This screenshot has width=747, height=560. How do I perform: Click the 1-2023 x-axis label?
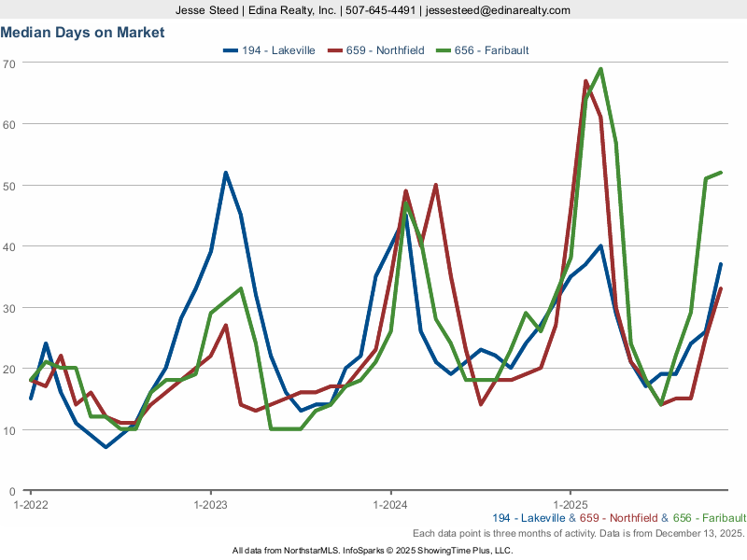(210, 505)
